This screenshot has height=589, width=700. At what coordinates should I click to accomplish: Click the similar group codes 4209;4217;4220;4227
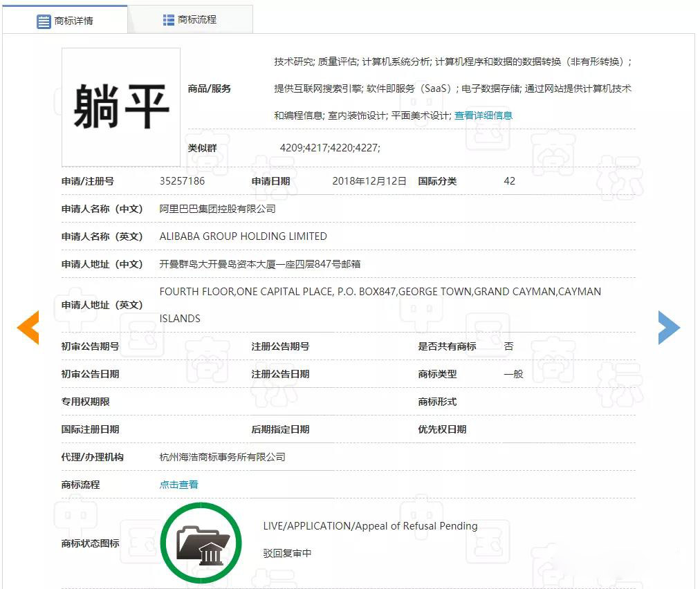coord(329,148)
